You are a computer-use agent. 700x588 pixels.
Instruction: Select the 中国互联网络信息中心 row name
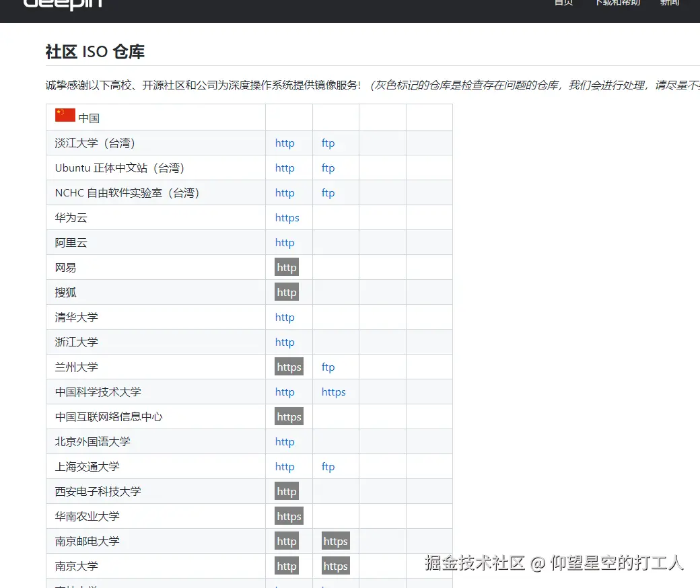(108, 416)
